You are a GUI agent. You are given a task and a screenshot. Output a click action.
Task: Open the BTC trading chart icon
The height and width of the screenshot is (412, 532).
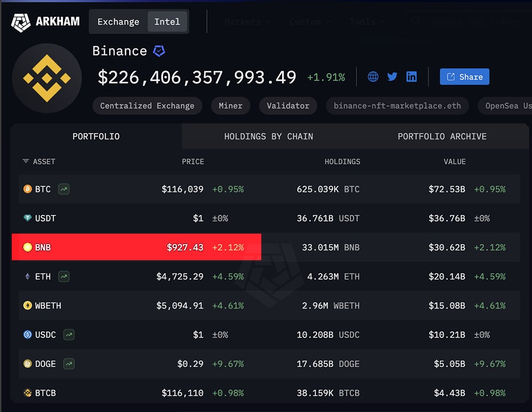[64, 189]
